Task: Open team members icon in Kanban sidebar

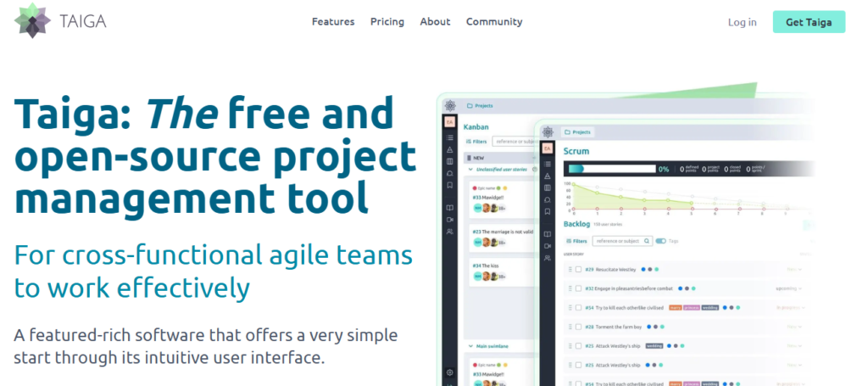Action: point(450,232)
